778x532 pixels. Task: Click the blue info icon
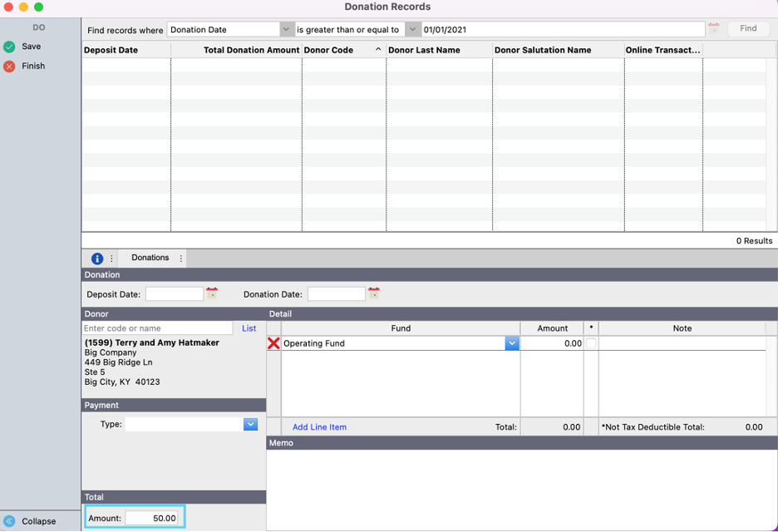(97, 259)
